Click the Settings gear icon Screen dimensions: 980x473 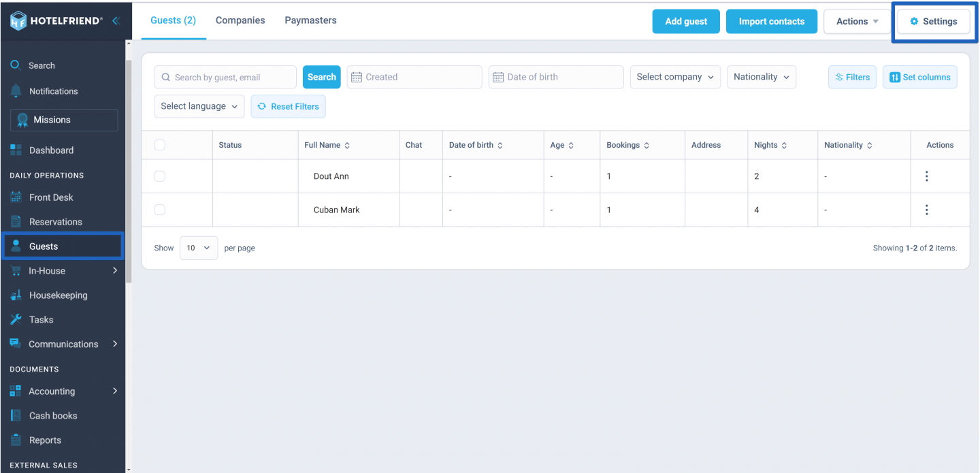click(914, 21)
